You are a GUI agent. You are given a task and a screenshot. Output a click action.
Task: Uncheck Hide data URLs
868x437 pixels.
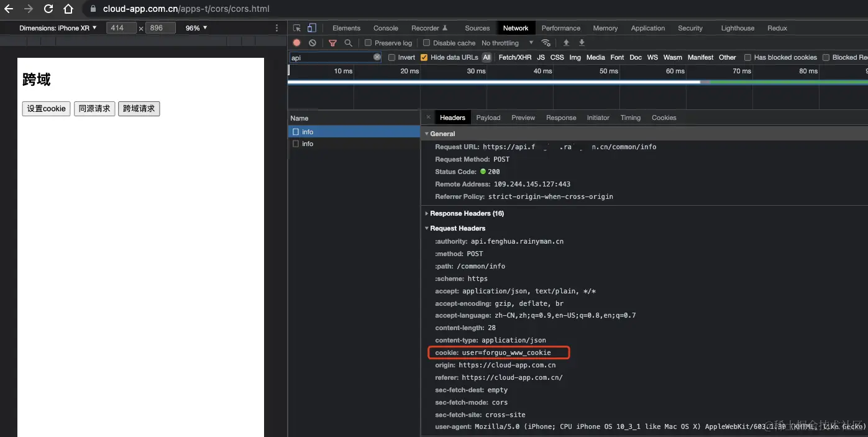424,57
